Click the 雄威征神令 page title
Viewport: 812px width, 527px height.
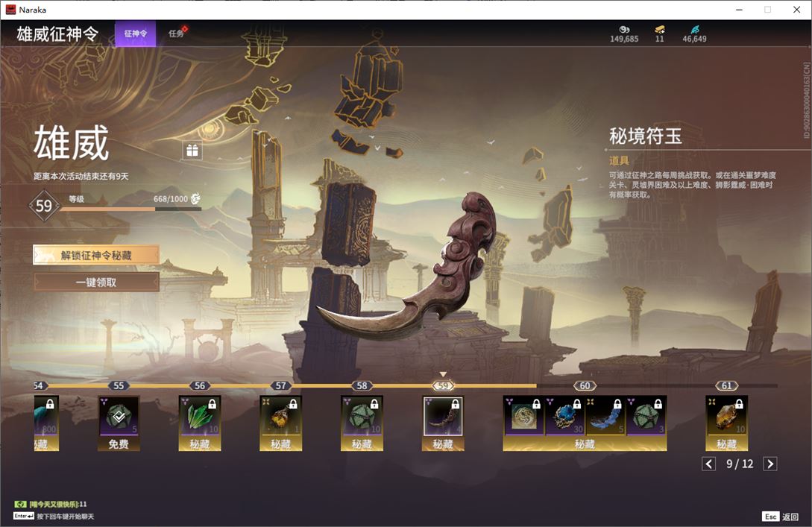57,34
